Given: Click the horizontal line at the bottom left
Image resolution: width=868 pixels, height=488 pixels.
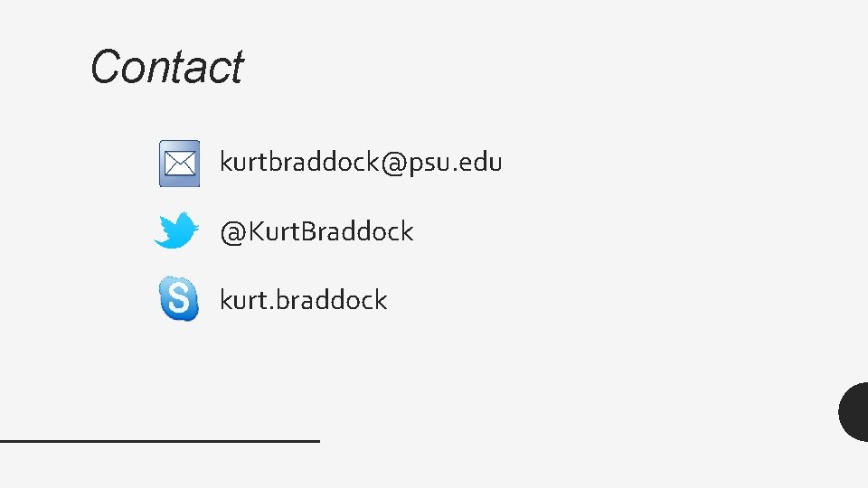Looking at the screenshot, I should click(159, 440).
